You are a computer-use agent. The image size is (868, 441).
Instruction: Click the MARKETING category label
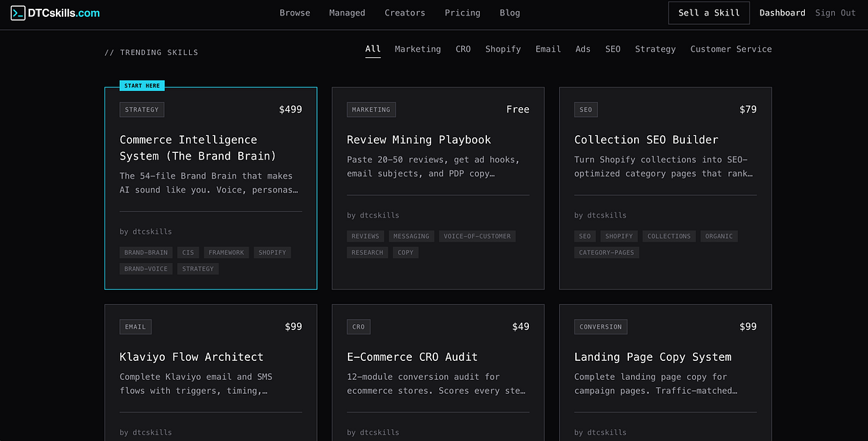click(371, 110)
